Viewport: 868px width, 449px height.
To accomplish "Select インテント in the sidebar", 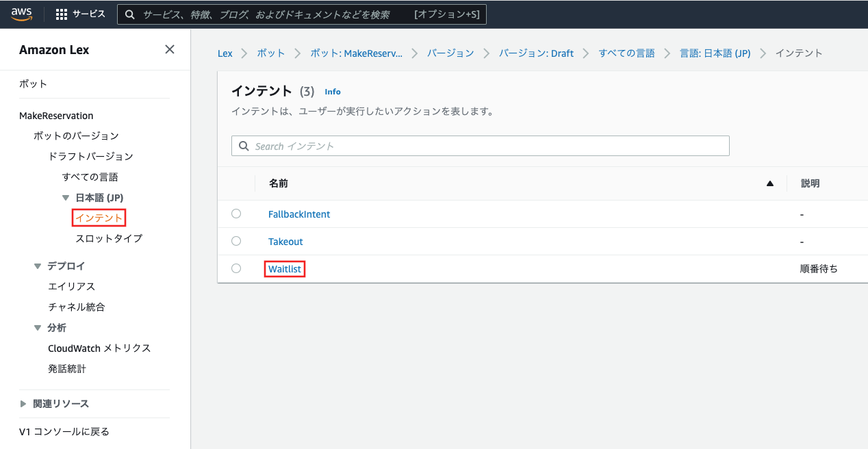I will click(x=99, y=218).
